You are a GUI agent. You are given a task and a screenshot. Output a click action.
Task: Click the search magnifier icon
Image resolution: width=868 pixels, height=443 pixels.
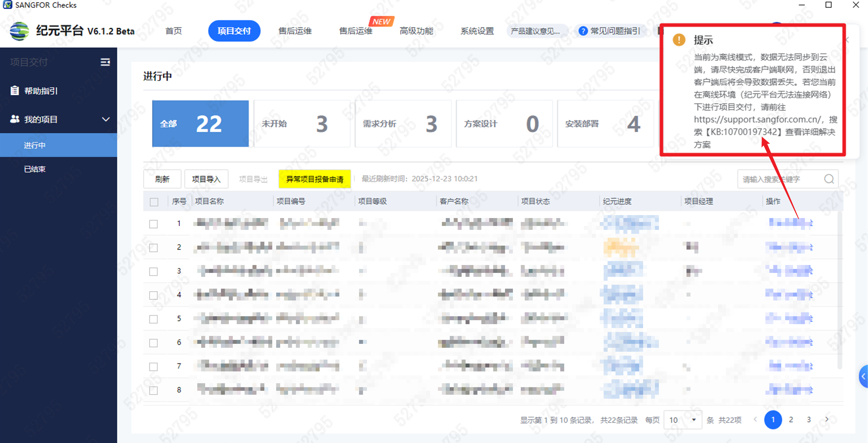coord(829,179)
